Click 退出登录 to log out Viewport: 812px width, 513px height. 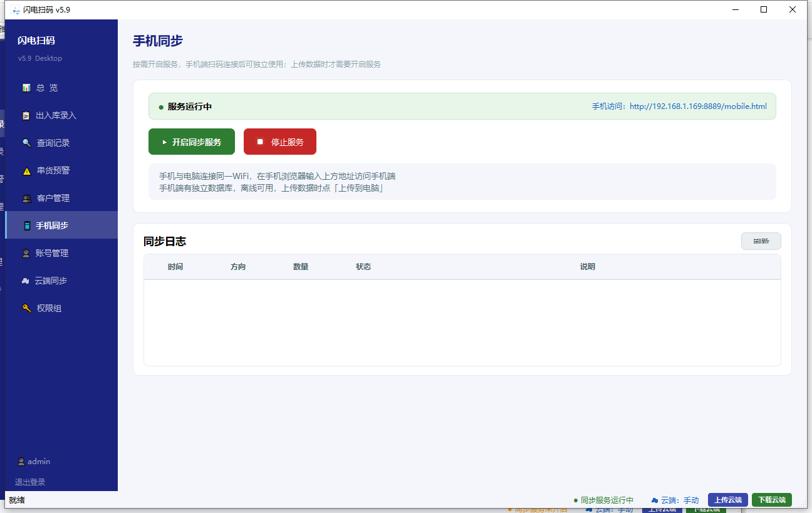pos(30,482)
